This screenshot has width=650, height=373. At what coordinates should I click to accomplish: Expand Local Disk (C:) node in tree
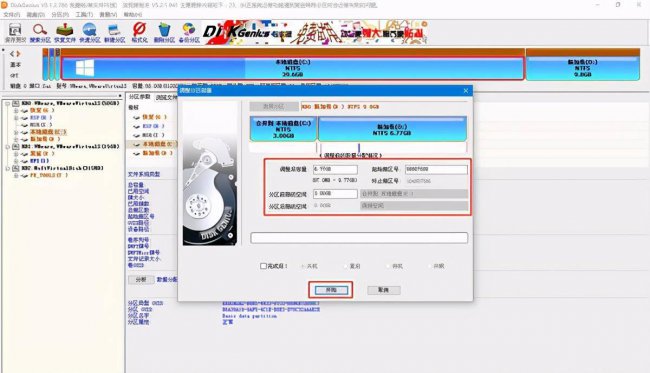(16, 132)
